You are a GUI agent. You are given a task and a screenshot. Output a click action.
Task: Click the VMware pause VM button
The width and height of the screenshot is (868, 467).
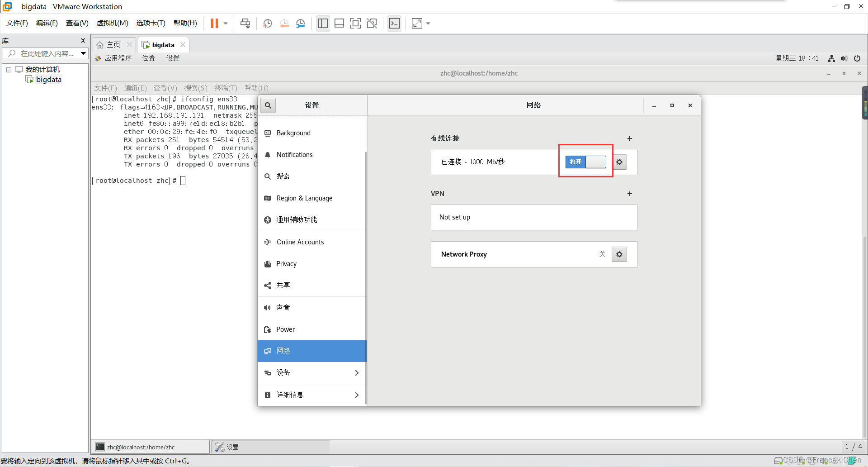[x=214, y=23]
